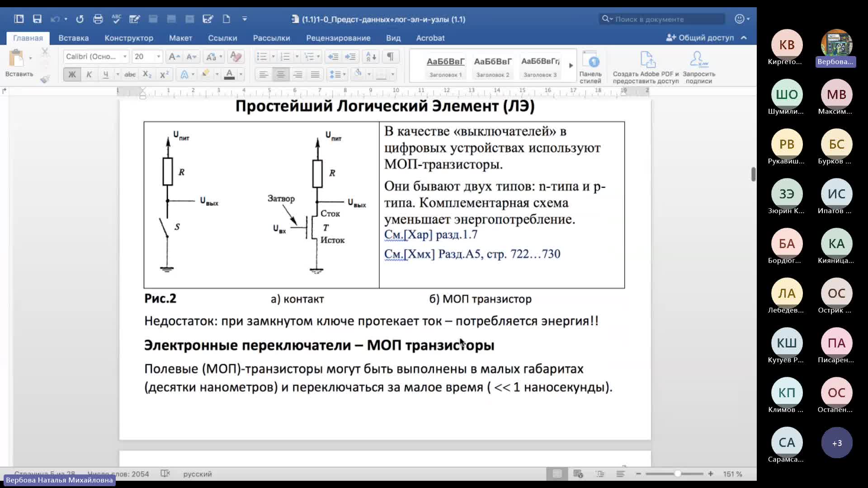Click the vertical scrollbar thumb
Viewport: 868px width, 488px height.
[x=753, y=174]
